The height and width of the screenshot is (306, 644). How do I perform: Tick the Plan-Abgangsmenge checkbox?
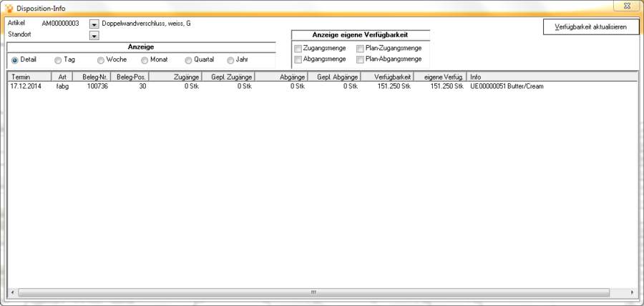[360, 59]
